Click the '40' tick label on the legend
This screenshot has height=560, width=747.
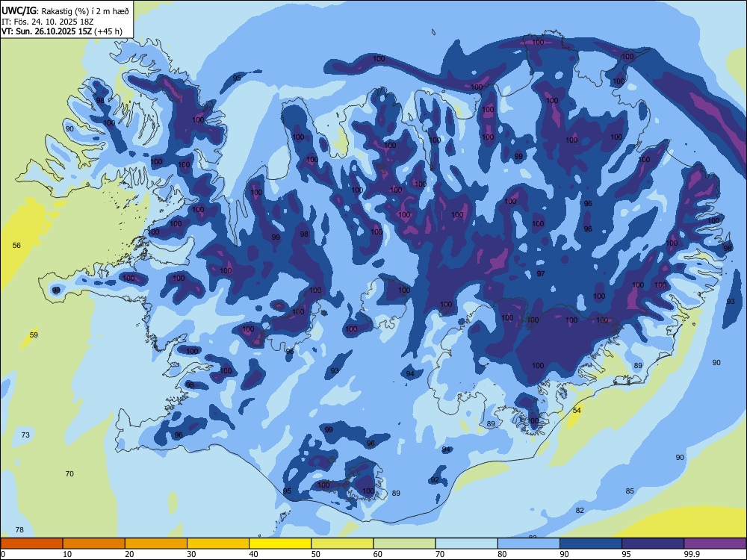[x=253, y=554]
